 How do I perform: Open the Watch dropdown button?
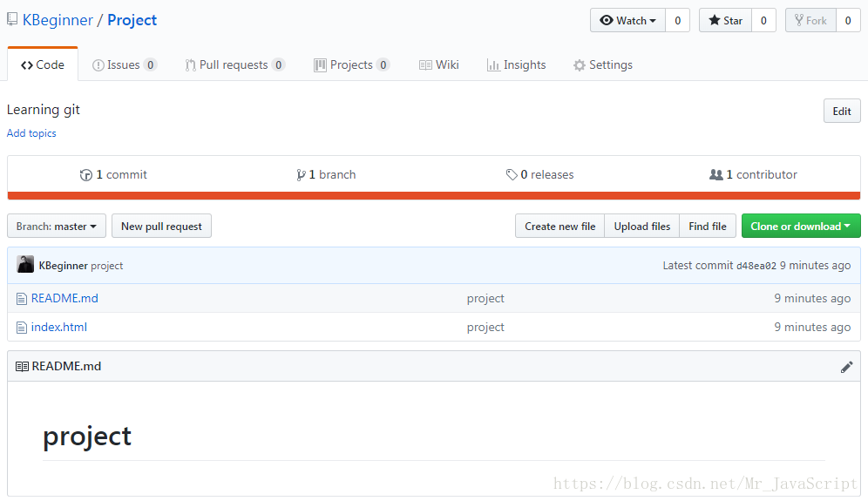coord(627,21)
